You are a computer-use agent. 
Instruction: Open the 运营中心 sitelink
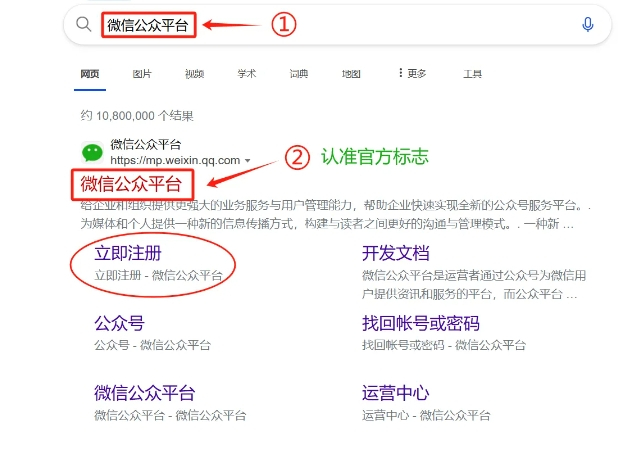[x=396, y=393]
